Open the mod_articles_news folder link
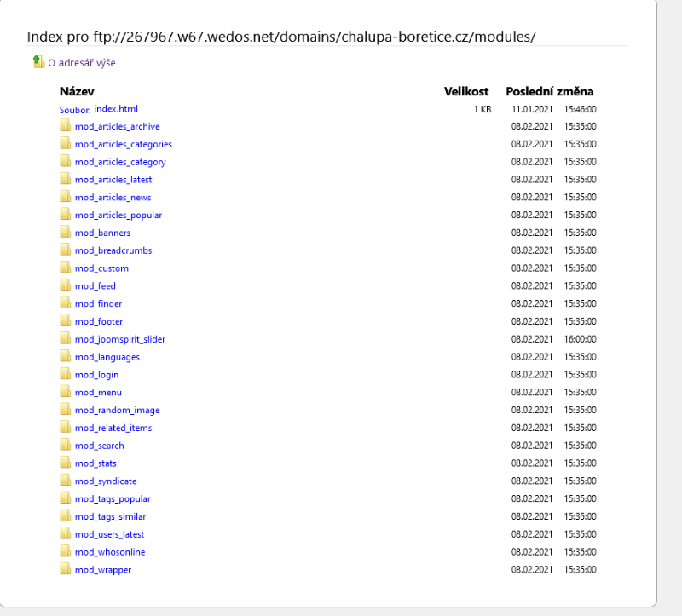 [113, 198]
